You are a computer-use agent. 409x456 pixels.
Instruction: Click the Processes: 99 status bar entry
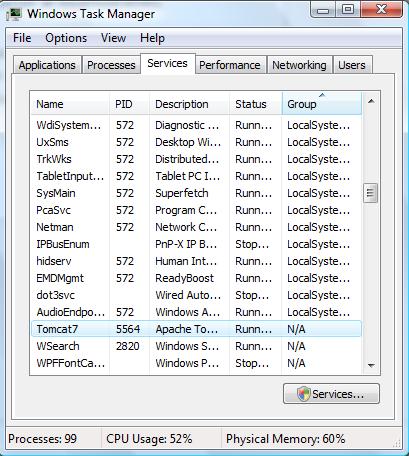(43, 439)
